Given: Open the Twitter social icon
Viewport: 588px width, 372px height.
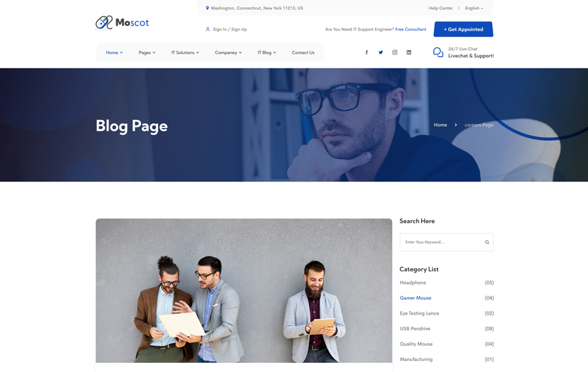Looking at the screenshot, I should tap(381, 53).
